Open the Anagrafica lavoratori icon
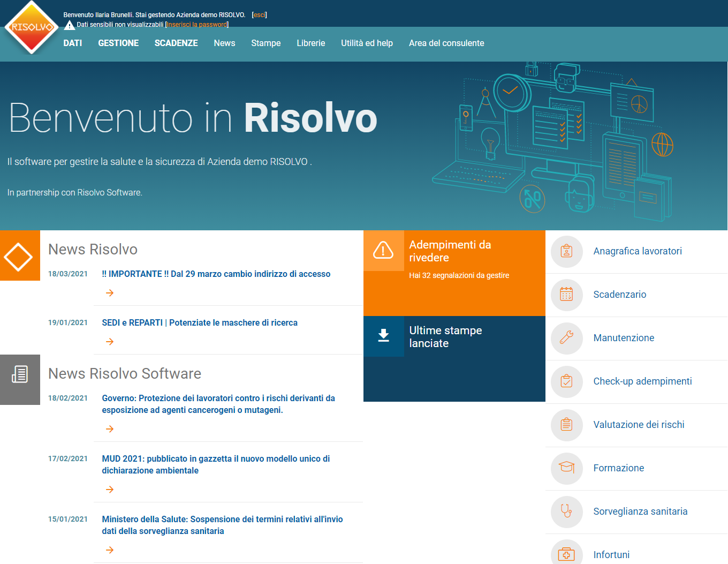 point(566,251)
